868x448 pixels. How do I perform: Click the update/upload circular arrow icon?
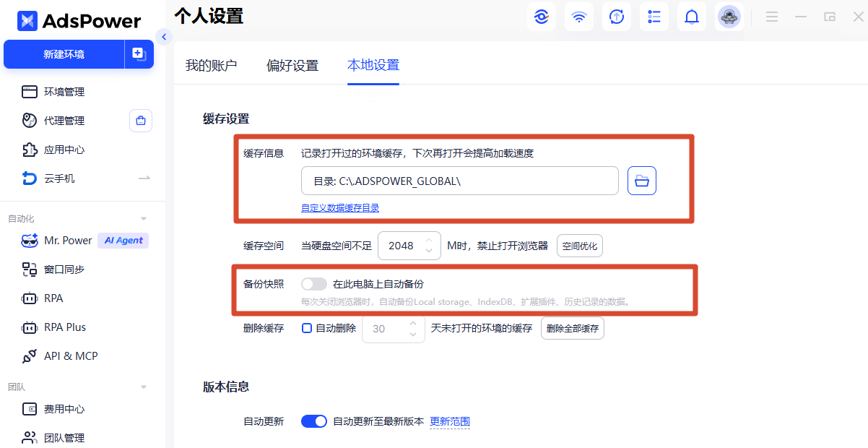pos(617,17)
